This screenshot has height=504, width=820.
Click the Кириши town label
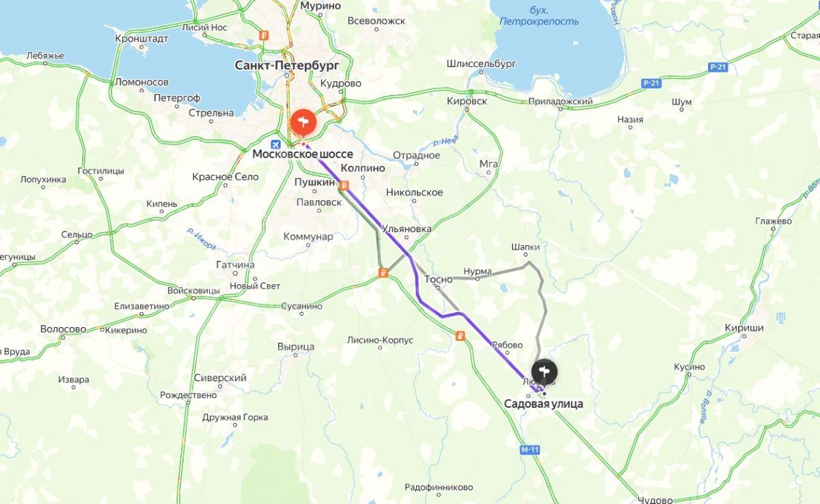(744, 328)
